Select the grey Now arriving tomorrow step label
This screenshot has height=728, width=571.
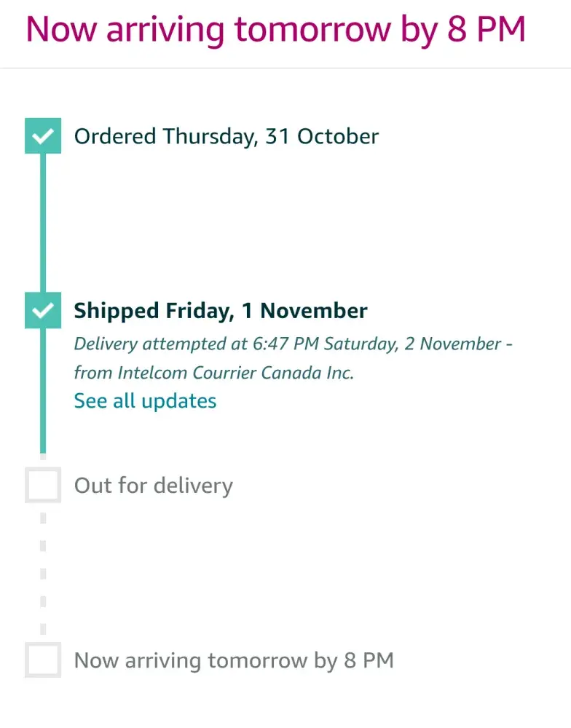pos(234,660)
